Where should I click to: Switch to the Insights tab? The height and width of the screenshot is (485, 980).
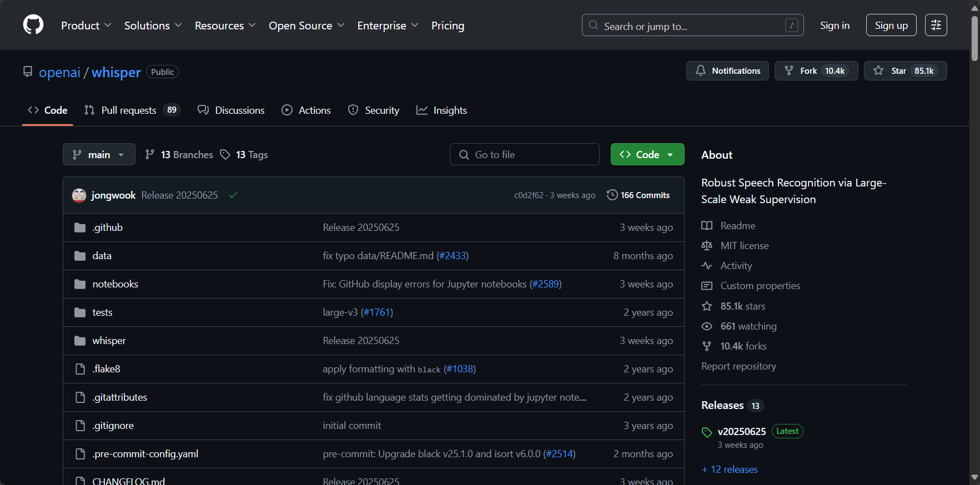(442, 110)
